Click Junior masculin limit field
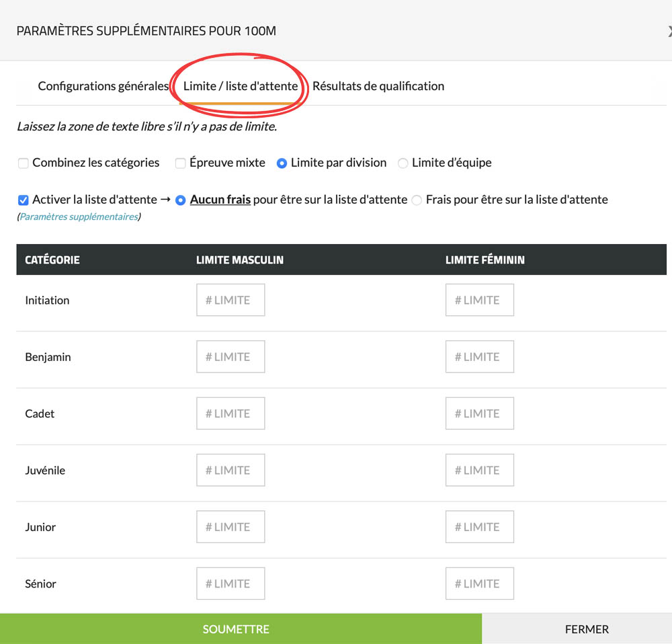 230,527
